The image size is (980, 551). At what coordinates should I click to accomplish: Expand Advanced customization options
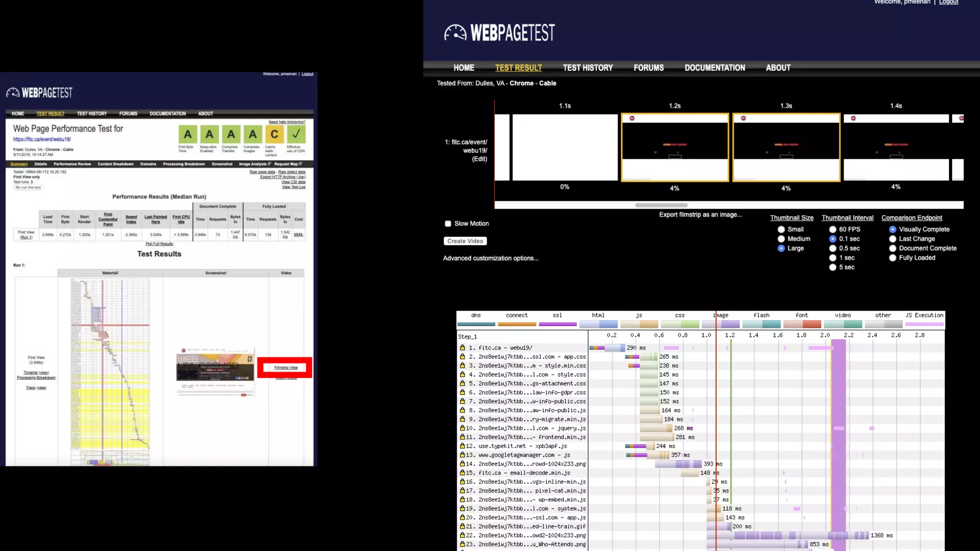[x=490, y=258]
